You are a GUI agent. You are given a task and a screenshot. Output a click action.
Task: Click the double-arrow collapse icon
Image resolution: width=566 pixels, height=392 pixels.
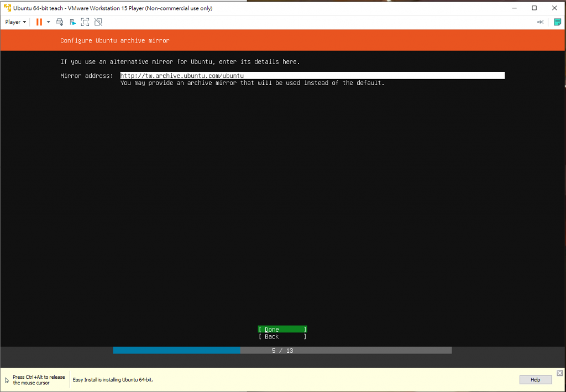click(x=540, y=22)
